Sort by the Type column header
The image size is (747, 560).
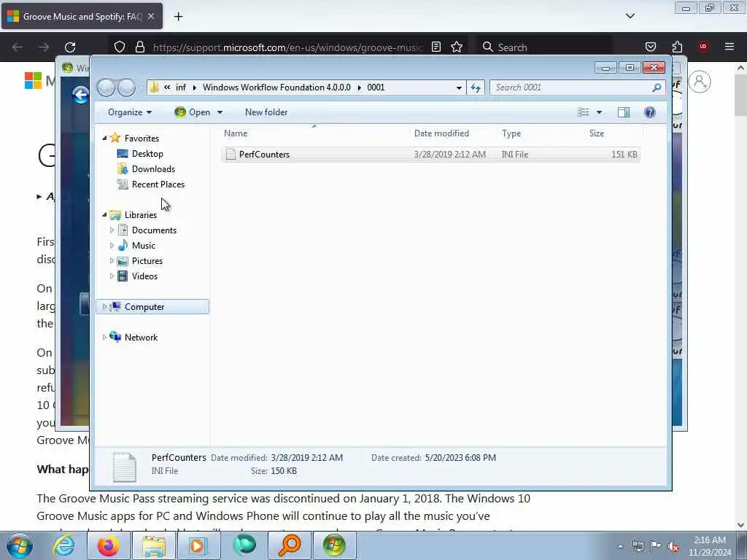541,133
